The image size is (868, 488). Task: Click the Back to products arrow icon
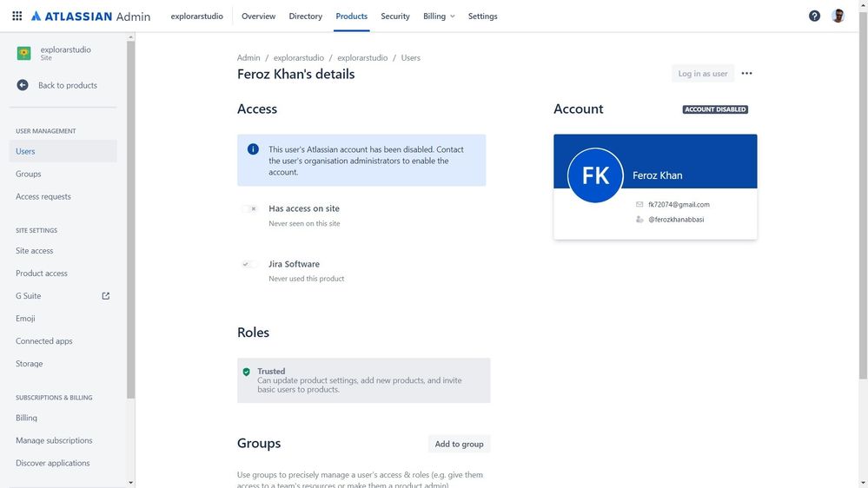22,85
